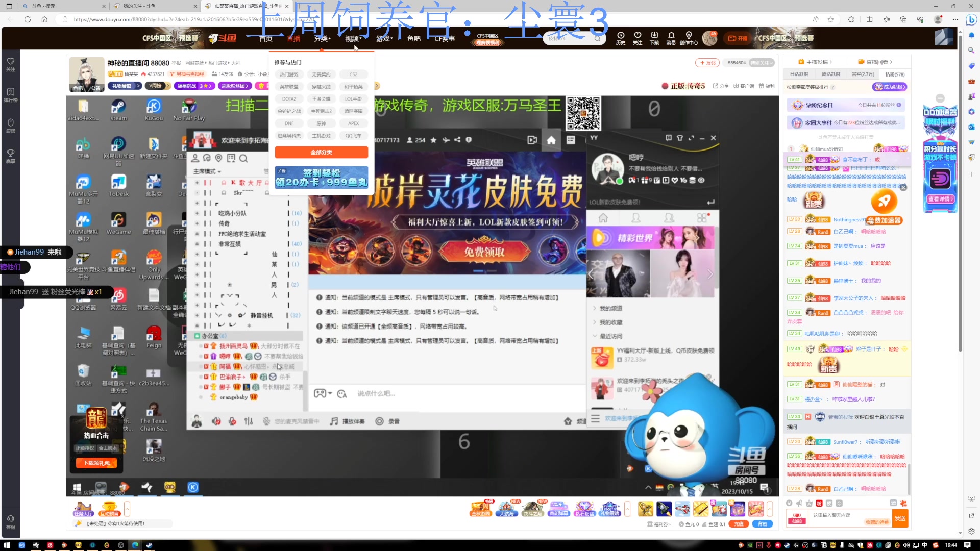Click the + 友邻 button

[707, 63]
